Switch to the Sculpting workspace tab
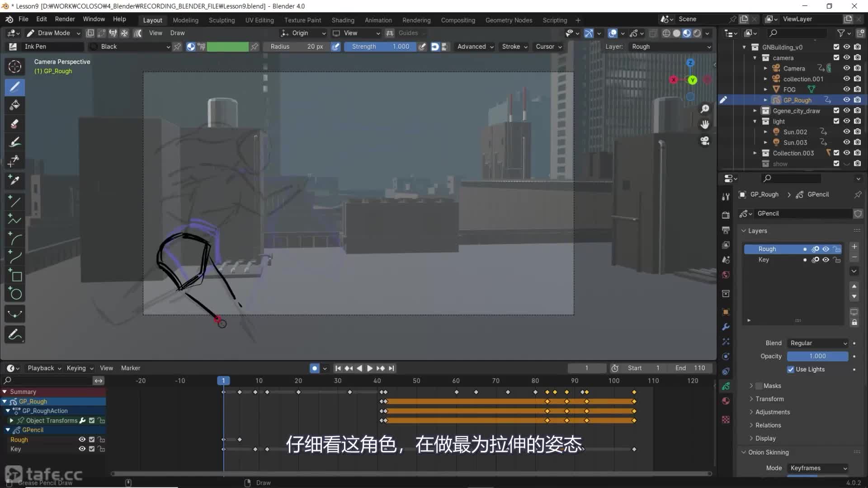868x488 pixels. (x=222, y=20)
